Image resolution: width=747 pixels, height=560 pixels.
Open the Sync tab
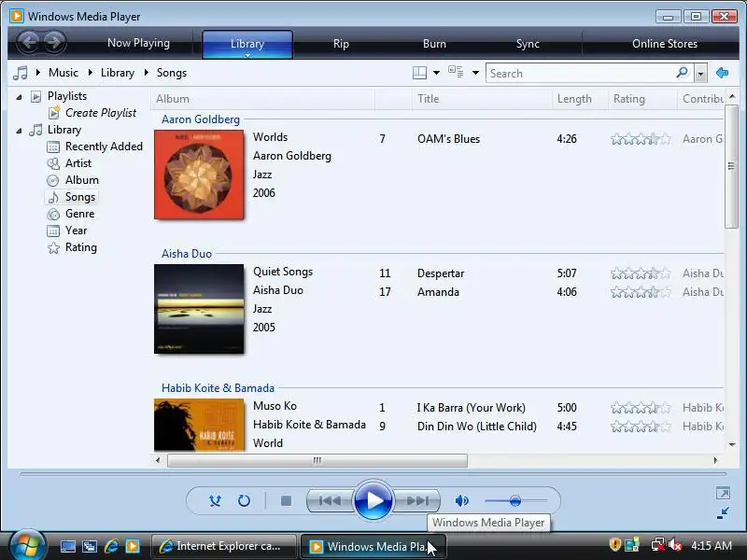pos(528,44)
